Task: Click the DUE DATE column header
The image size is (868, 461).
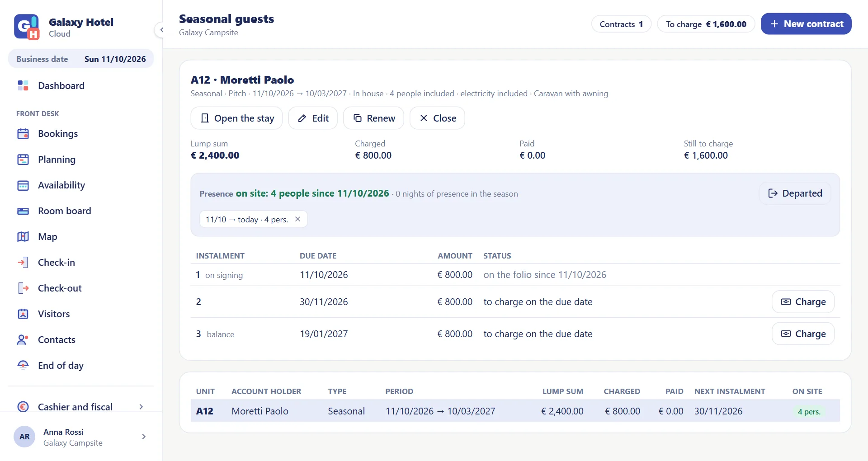Action: (x=318, y=256)
